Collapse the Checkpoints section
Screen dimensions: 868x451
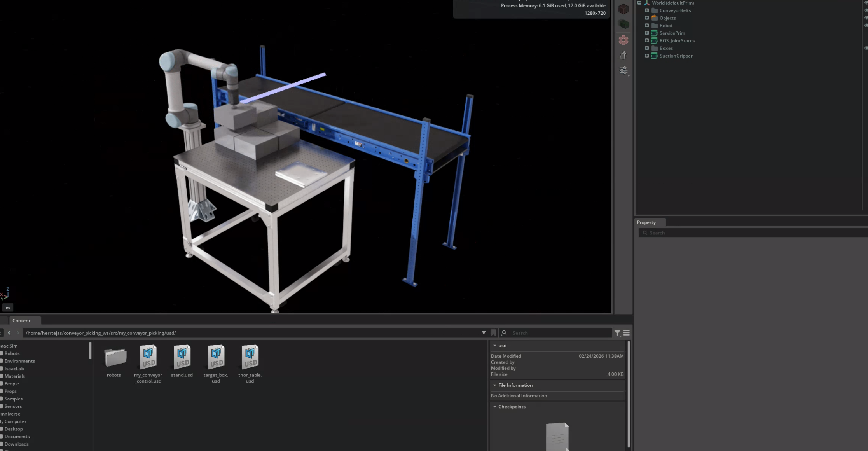pos(495,407)
